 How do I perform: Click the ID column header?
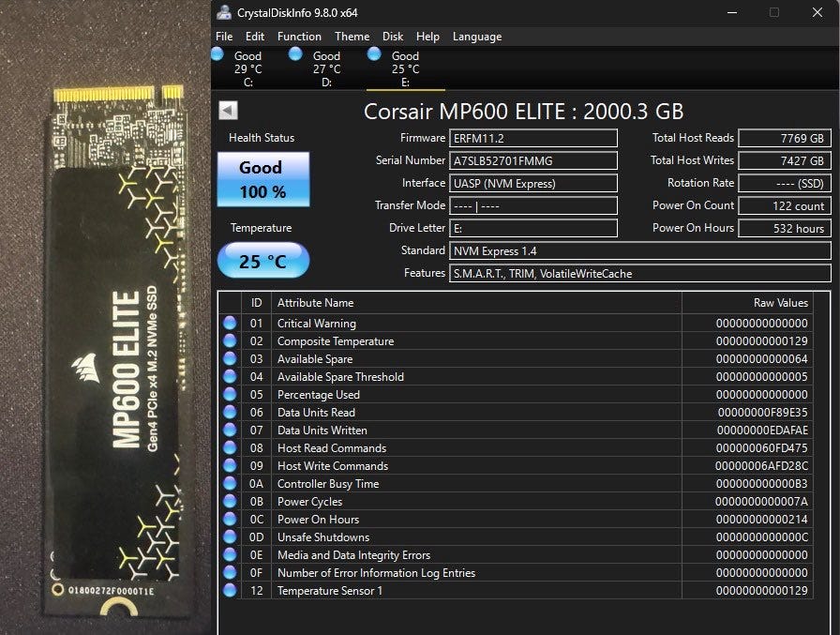pos(257,302)
